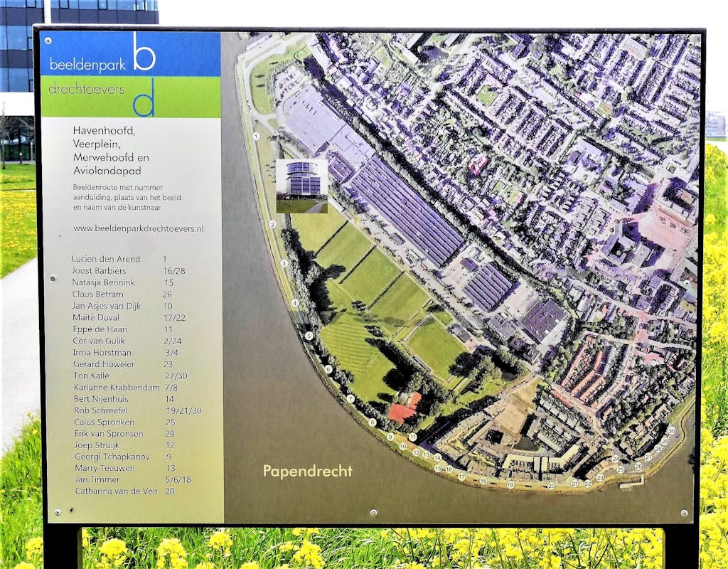This screenshot has height=569, width=728.
Task: Click marker 11 near the red roof
Action: coord(412,437)
